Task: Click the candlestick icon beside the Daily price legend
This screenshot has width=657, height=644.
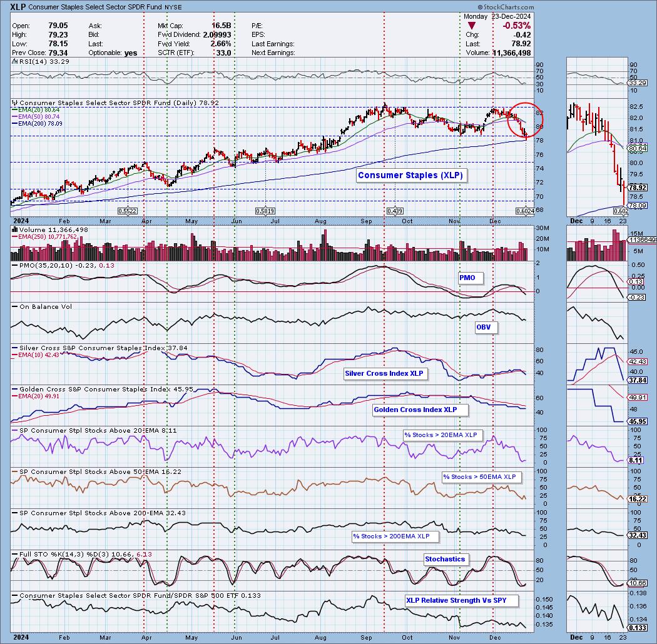Action: pos(14,103)
